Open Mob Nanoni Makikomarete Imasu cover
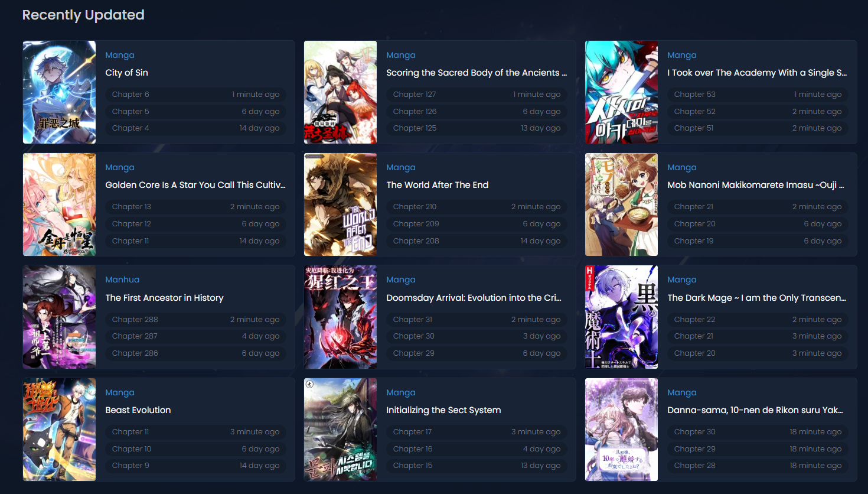Screen dimensions: 868x494 pos(621,204)
